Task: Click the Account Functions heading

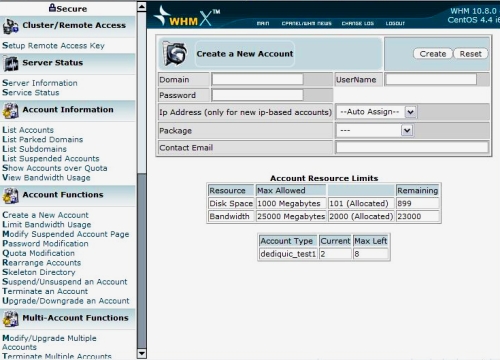Action: coord(63,195)
